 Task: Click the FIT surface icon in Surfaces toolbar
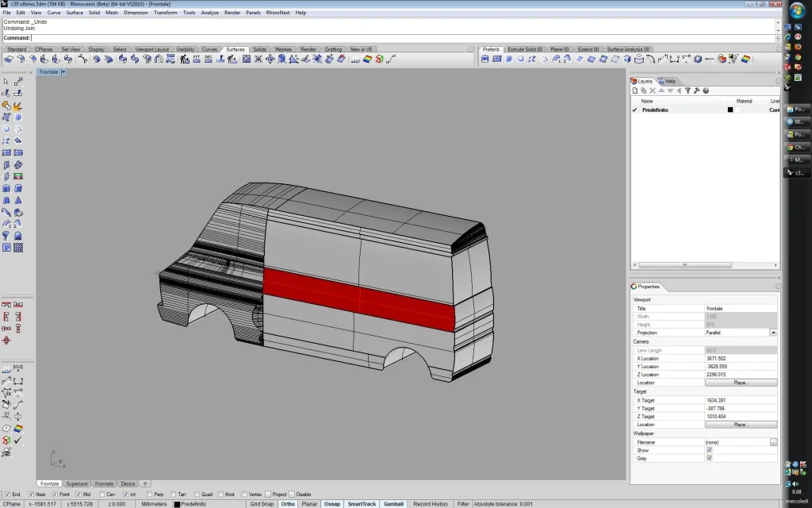click(x=197, y=59)
